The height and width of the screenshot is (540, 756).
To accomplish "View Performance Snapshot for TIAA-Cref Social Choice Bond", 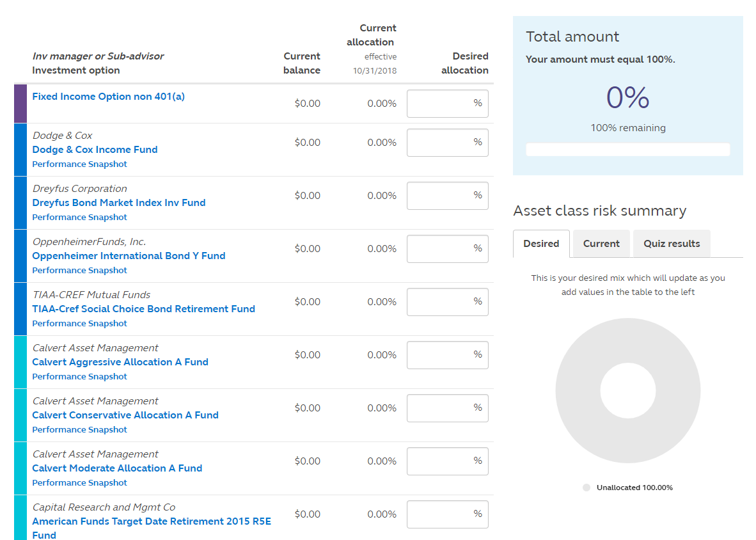I will (79, 323).
